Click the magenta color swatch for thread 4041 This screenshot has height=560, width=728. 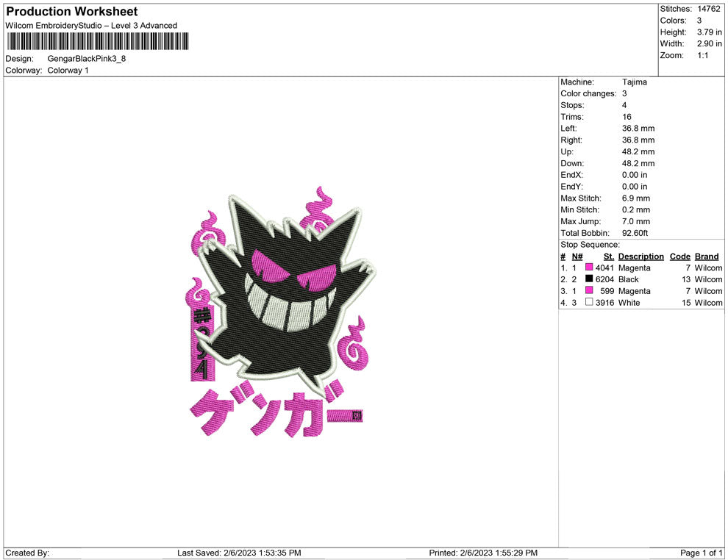tap(588, 268)
